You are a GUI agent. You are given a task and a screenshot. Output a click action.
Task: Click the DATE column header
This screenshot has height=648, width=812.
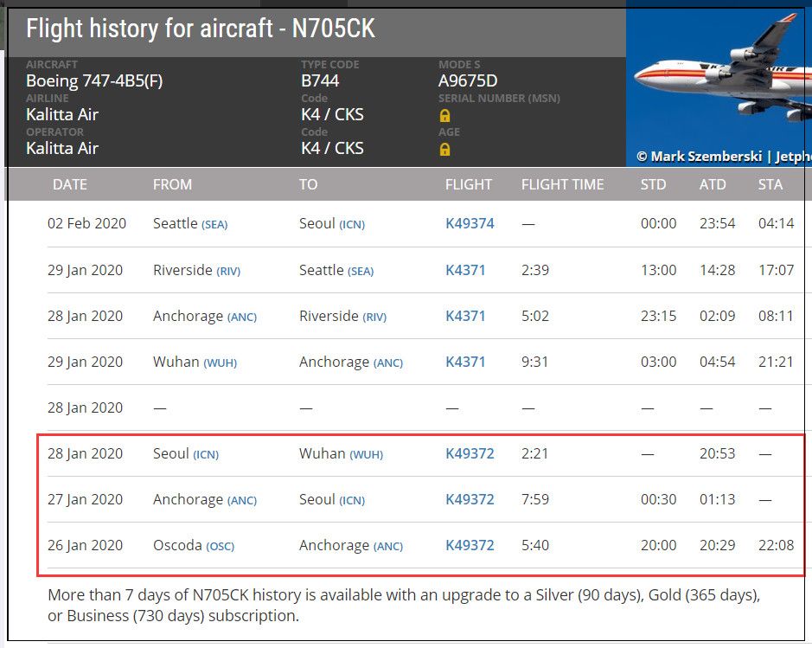point(70,184)
